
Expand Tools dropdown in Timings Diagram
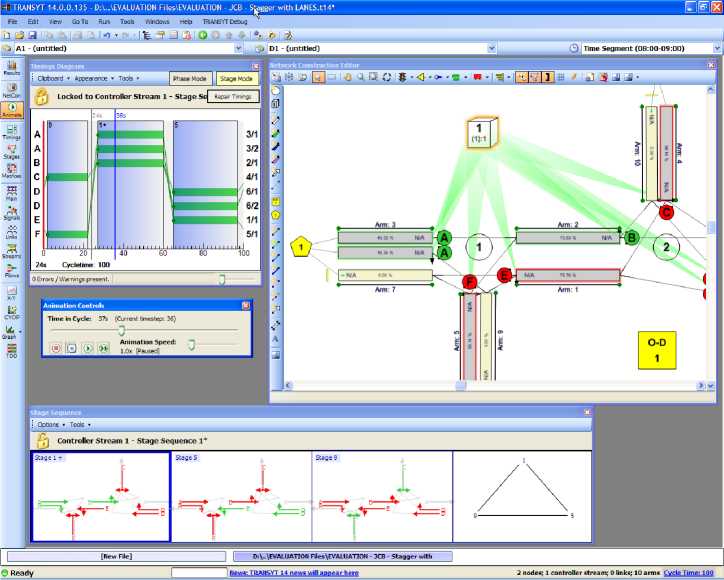coord(128,79)
